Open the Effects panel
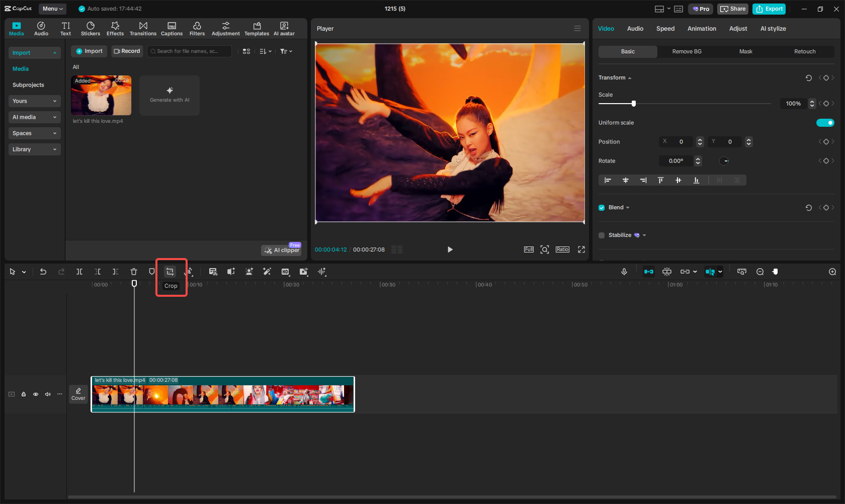The height and width of the screenshot is (504, 845). pyautogui.click(x=115, y=28)
